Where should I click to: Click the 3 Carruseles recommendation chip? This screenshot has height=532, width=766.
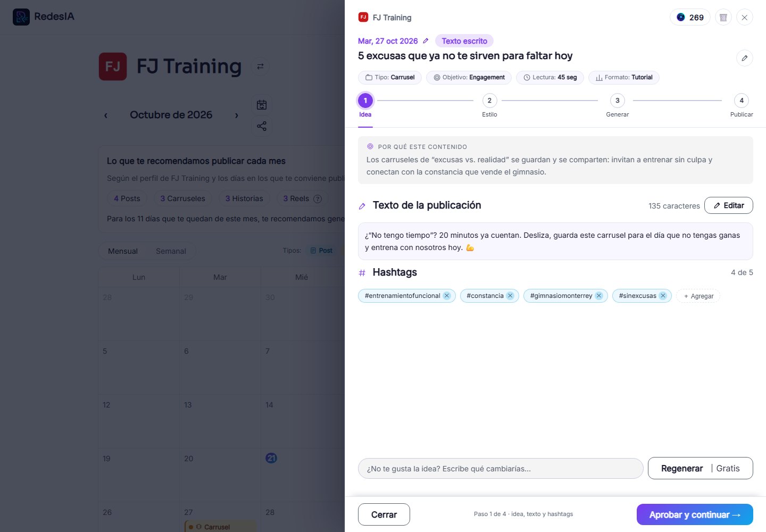pos(183,198)
